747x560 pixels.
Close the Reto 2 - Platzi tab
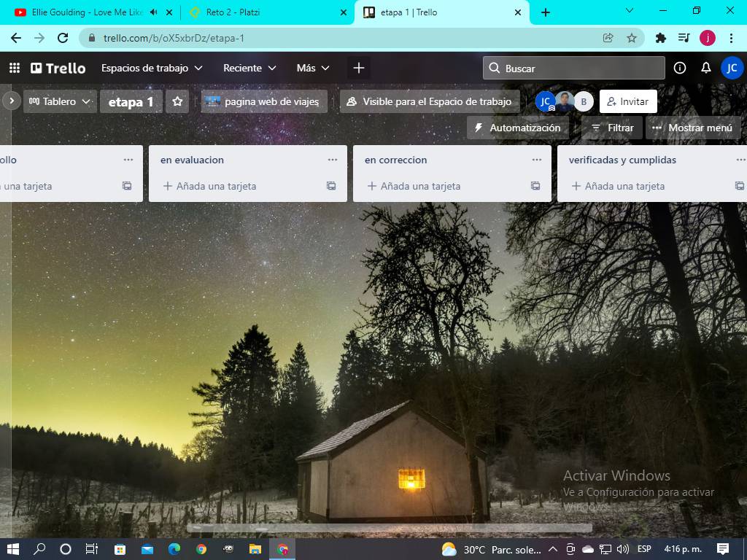coord(344,13)
